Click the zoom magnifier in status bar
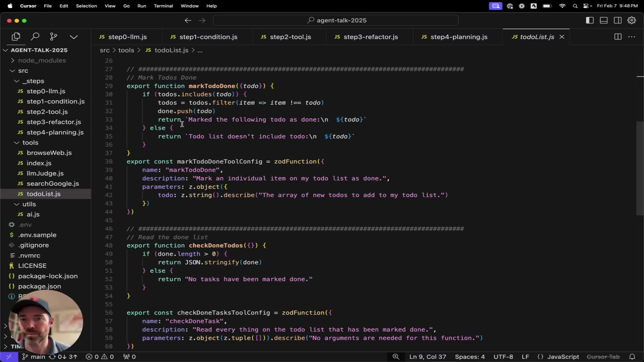644x362 pixels. (x=396, y=357)
